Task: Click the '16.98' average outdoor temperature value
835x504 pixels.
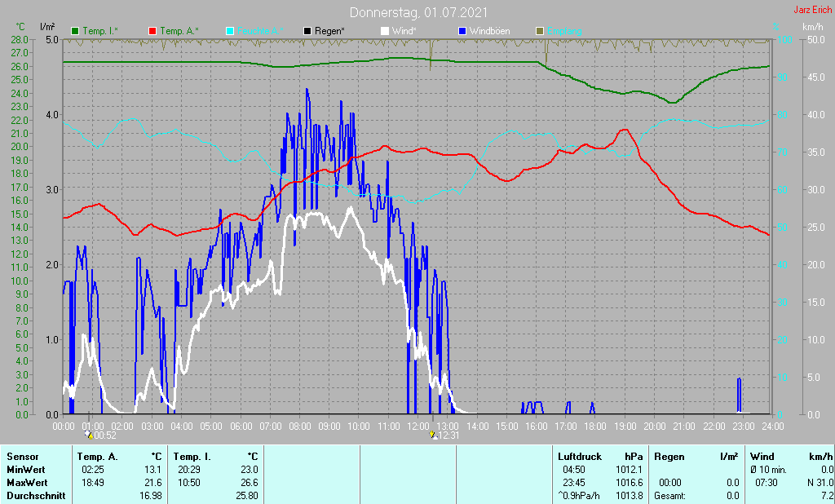Action: tap(151, 496)
